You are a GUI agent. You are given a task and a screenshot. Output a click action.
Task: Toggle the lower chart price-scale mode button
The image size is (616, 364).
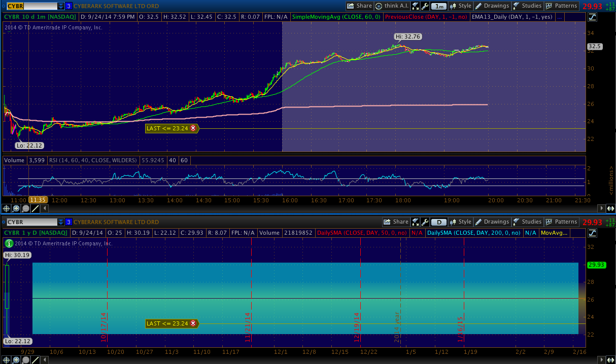(593, 233)
